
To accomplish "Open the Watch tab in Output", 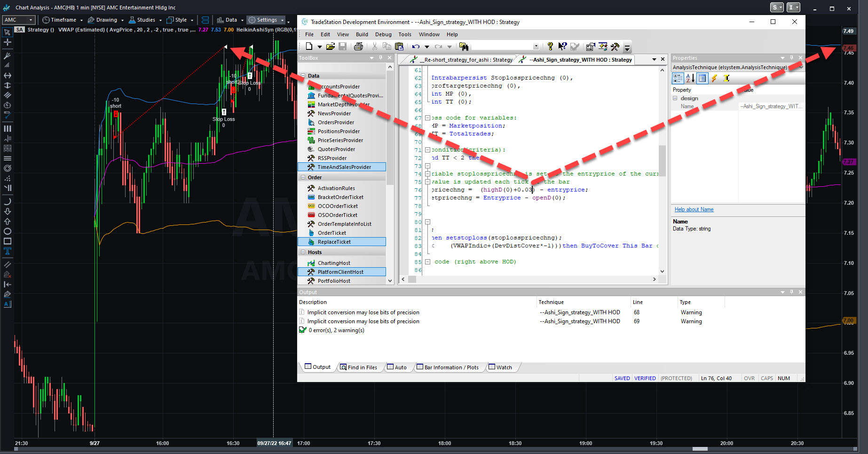I will click(500, 367).
